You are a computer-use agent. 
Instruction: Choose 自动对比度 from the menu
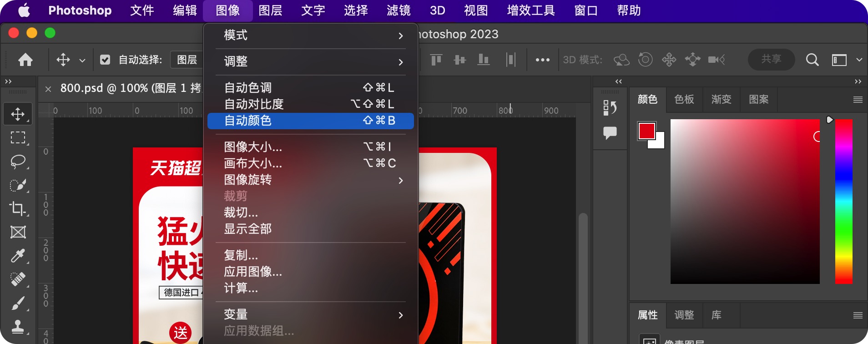point(310,104)
